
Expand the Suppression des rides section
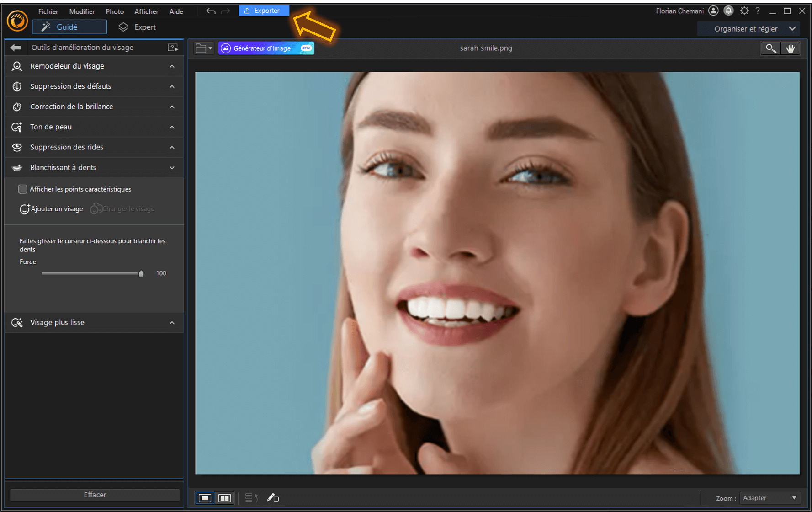click(172, 147)
